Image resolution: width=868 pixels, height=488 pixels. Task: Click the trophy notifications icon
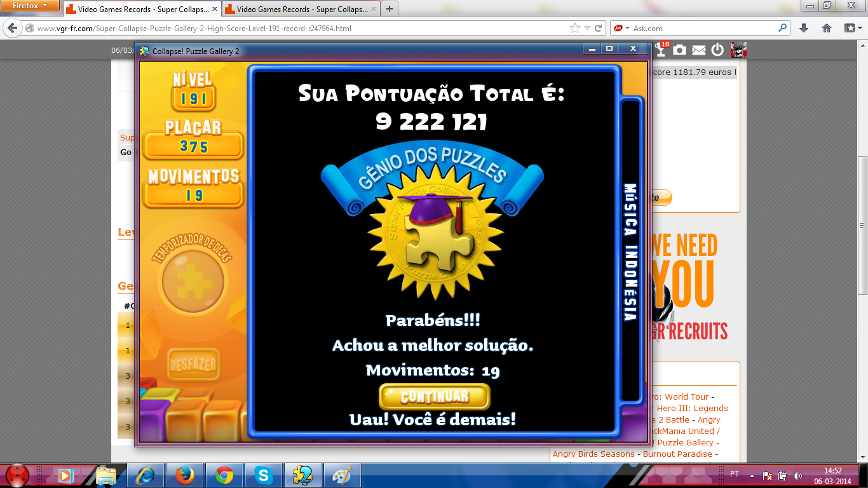pyautogui.click(x=661, y=50)
